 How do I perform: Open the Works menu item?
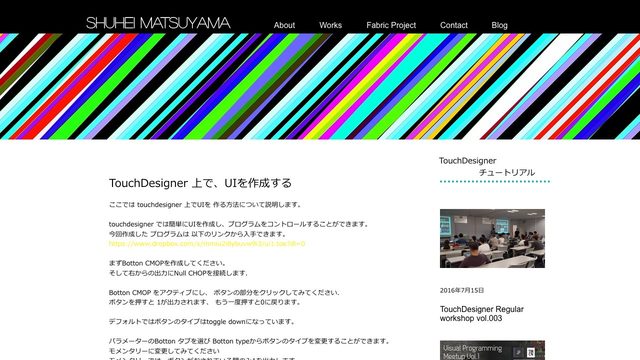tap(330, 25)
